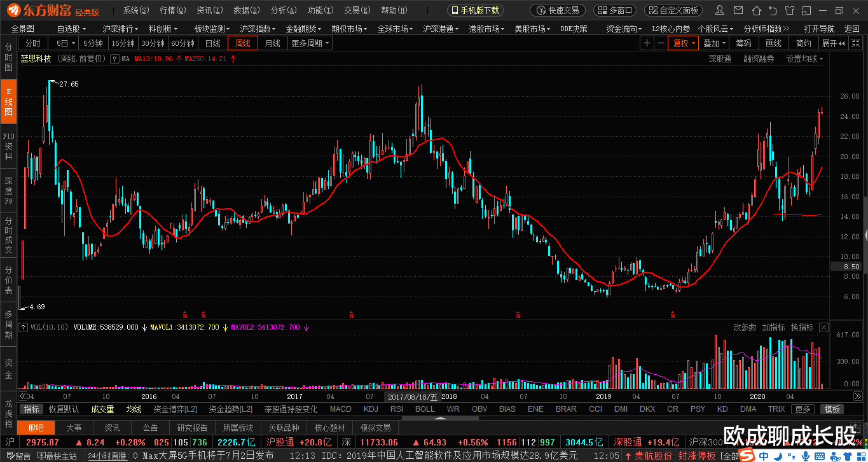The image size is (868, 462).
Task: Switch to 60分钟 period
Action: 183,43
